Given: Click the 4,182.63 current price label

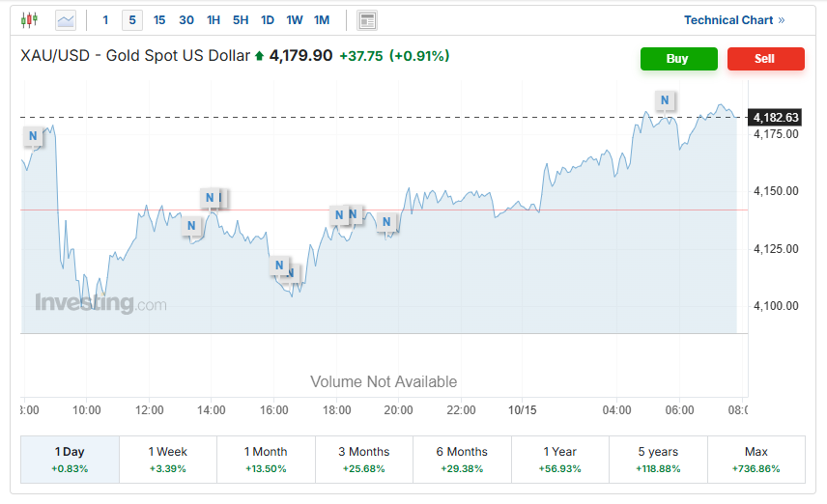Looking at the screenshot, I should pyautogui.click(x=777, y=118).
